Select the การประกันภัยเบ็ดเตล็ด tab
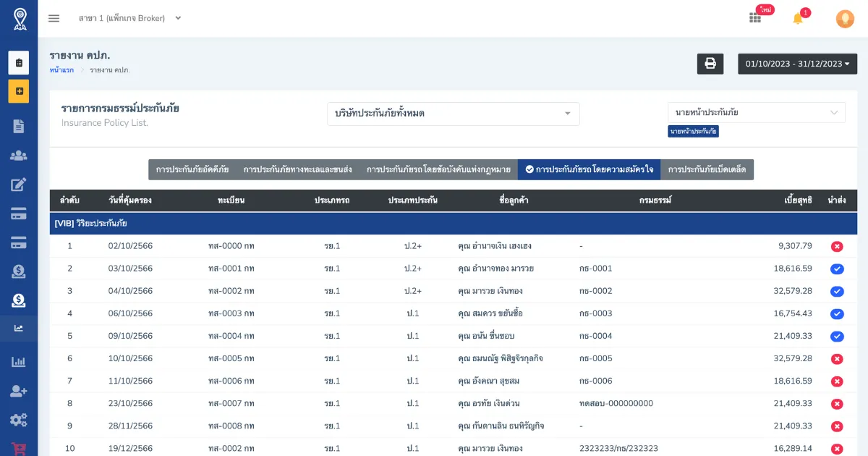The height and width of the screenshot is (456, 868). click(707, 169)
